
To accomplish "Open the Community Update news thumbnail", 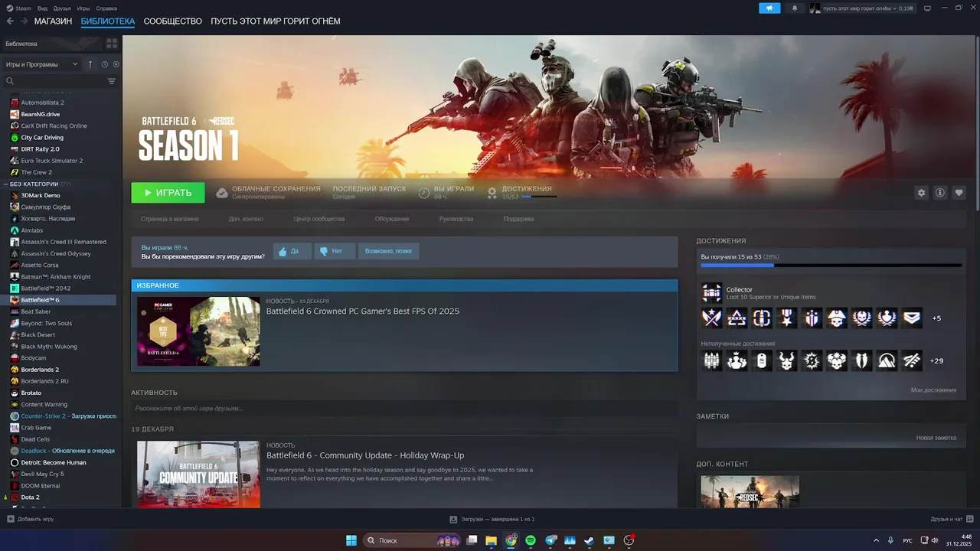I will [x=198, y=474].
